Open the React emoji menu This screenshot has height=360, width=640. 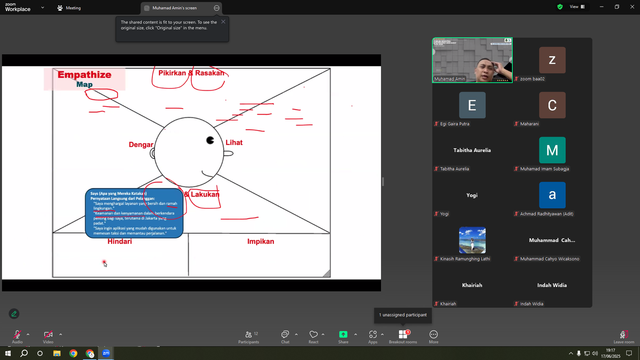tap(313, 337)
